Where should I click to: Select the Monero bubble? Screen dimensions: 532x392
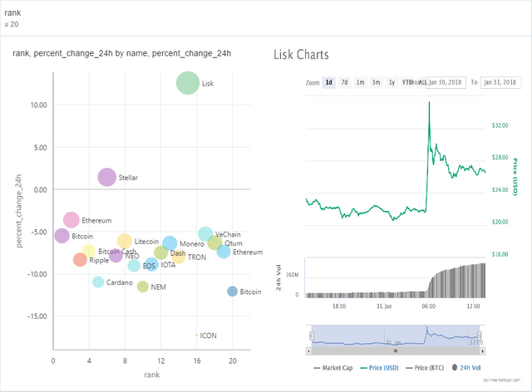(x=170, y=243)
